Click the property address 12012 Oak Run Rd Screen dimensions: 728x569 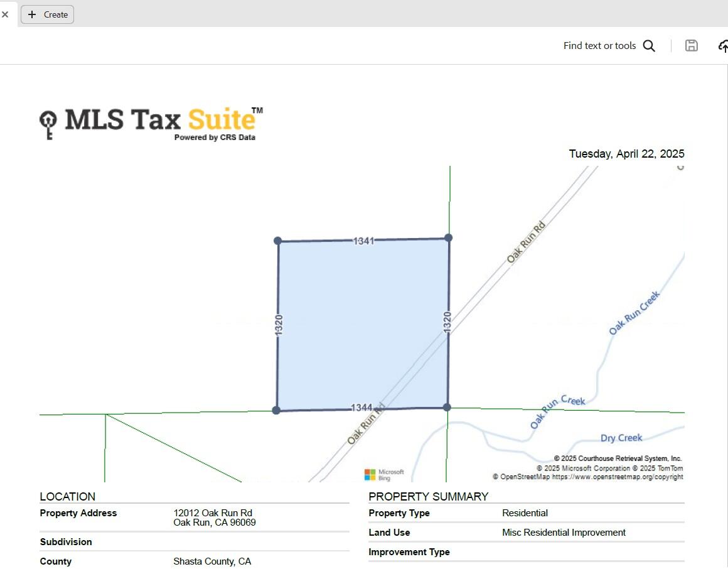(213, 513)
